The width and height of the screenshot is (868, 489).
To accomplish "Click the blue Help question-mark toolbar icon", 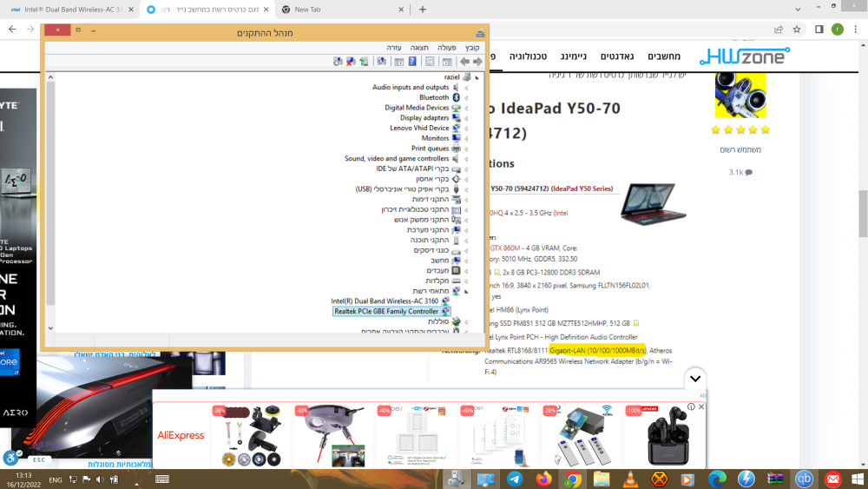I will coord(412,62).
